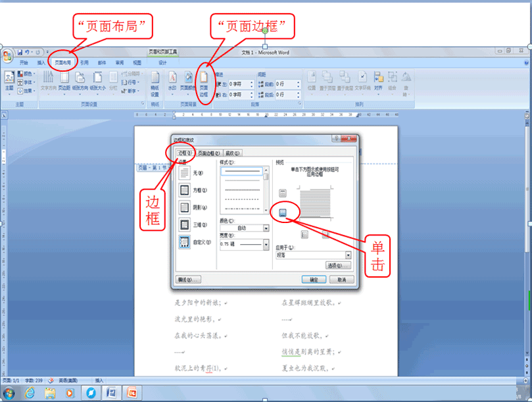Open the 底纹 (Shading) tab
532x402 pixels.
point(233,153)
